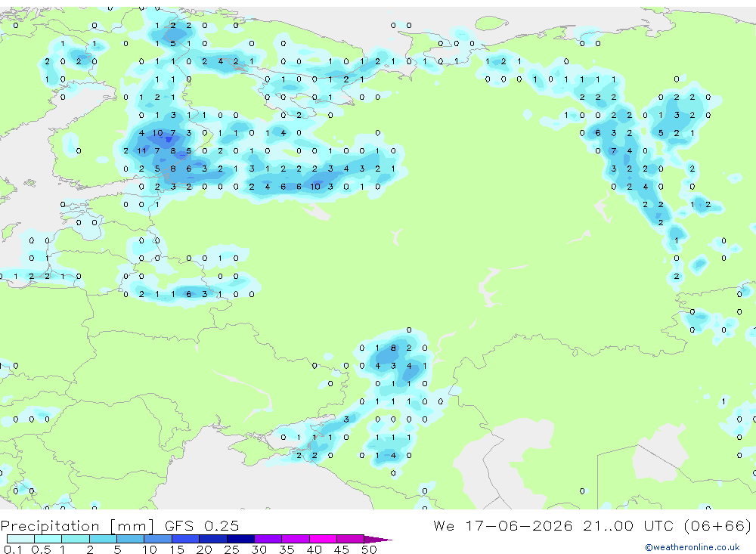
Task: Click the 20–25 mm legend swatch
Action: tap(212, 539)
